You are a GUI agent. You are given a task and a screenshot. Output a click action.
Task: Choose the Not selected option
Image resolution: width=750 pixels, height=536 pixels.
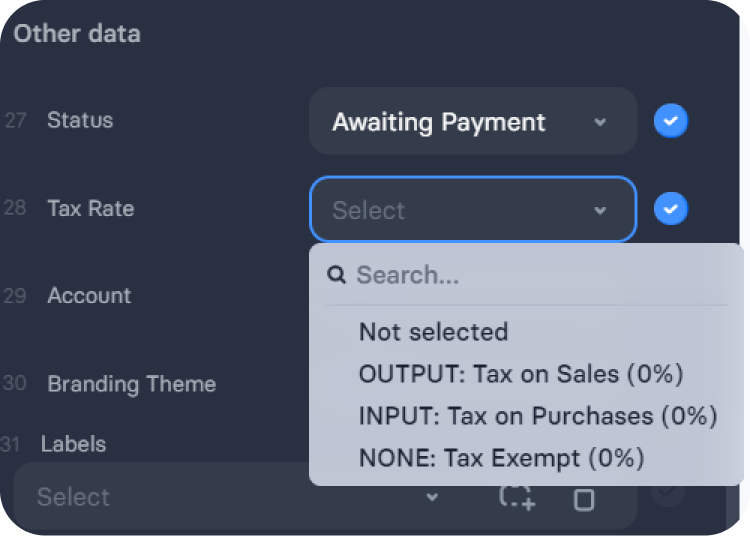433,332
